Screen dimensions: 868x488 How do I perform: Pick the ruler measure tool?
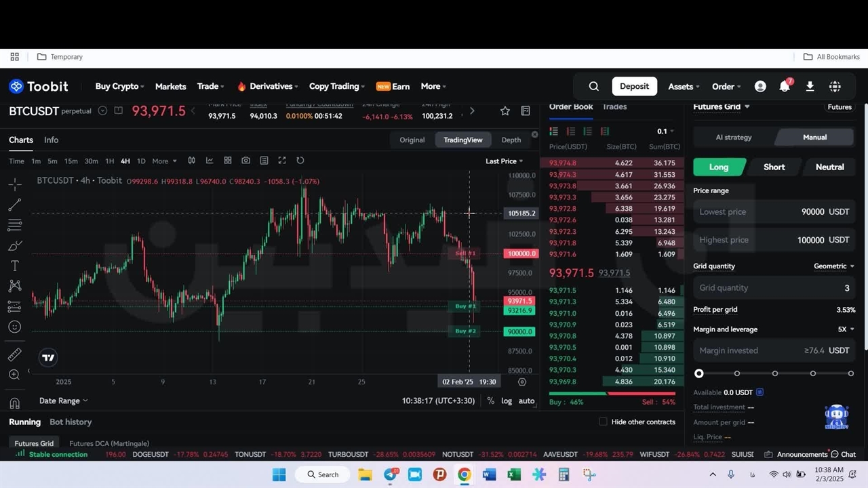14,354
